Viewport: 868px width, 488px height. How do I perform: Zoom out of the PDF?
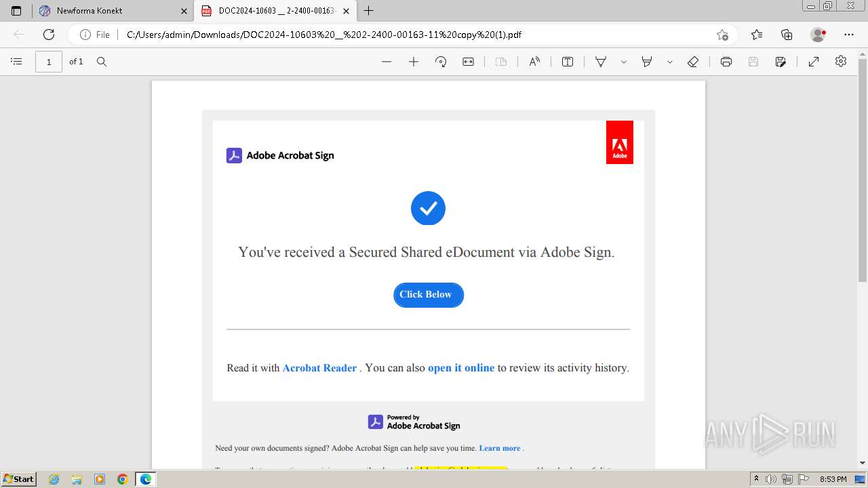tap(387, 62)
